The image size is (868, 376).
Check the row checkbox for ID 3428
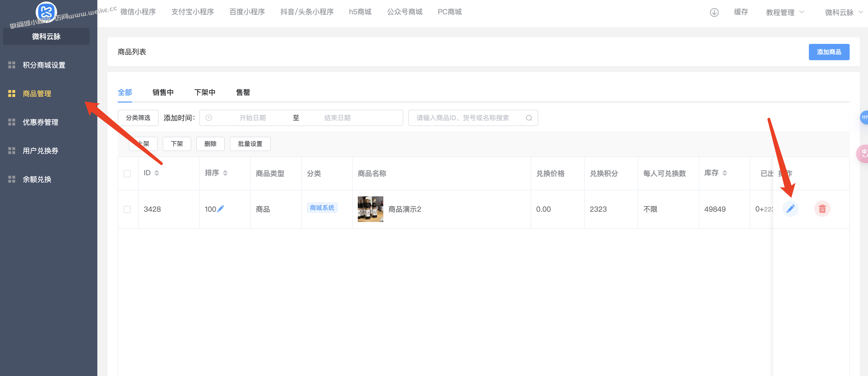pos(127,209)
